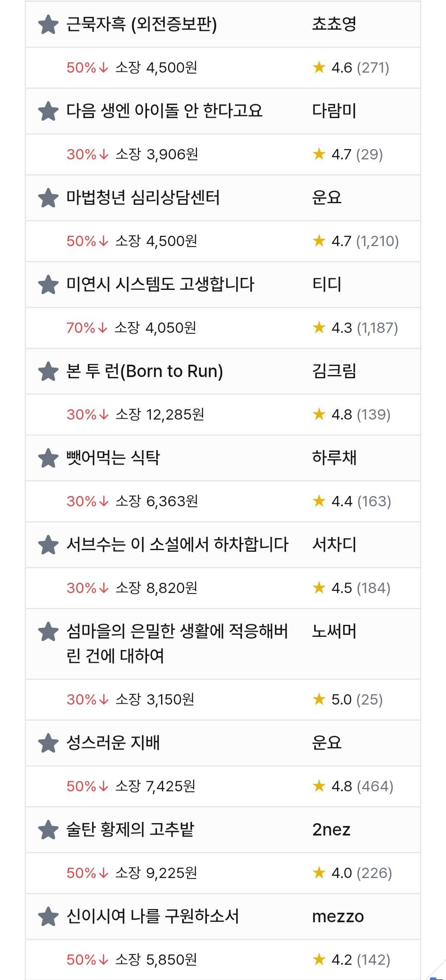Open the title 마법청년 심리상담센터

143,197
